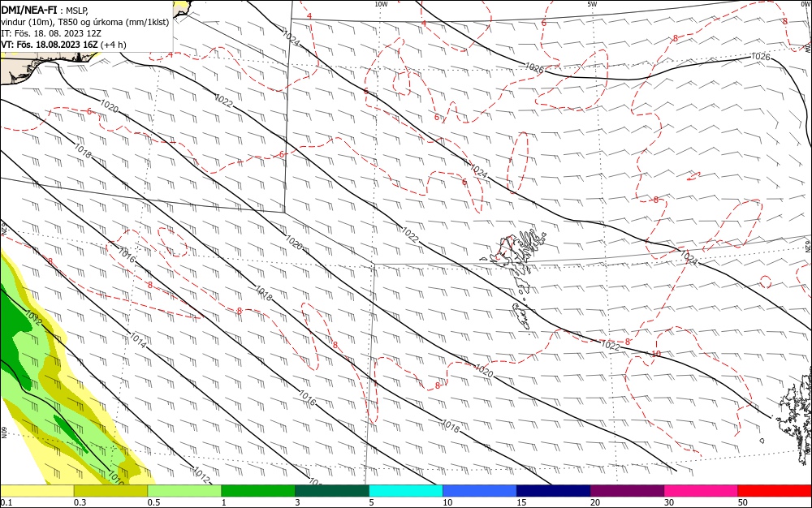Click the "10W" longitude label

point(381,4)
